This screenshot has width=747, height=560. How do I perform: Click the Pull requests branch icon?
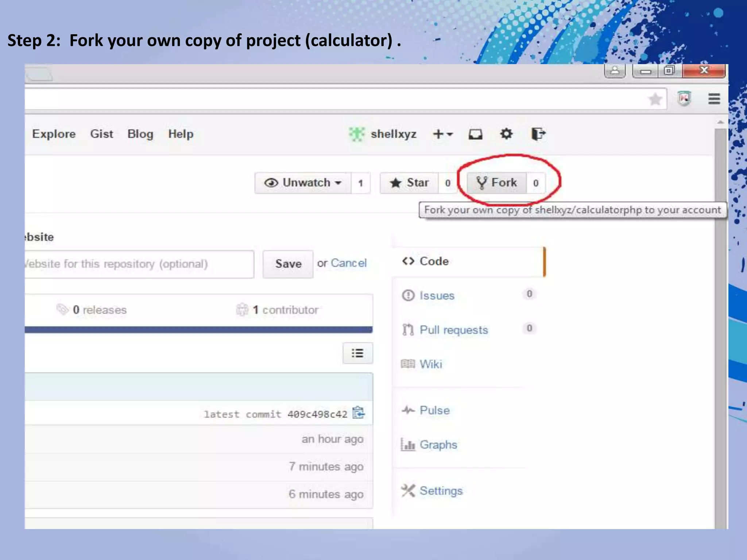point(408,330)
